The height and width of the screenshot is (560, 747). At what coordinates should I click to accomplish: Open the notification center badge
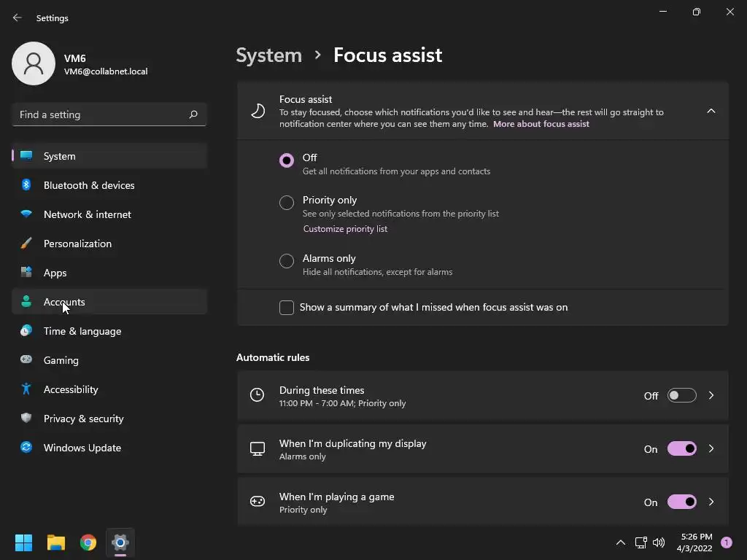tap(727, 542)
